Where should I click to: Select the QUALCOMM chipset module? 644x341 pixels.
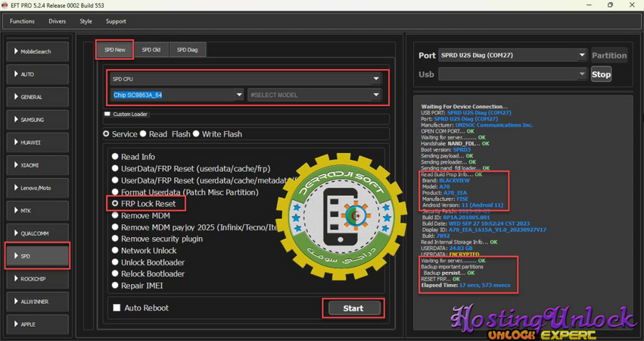[37, 233]
